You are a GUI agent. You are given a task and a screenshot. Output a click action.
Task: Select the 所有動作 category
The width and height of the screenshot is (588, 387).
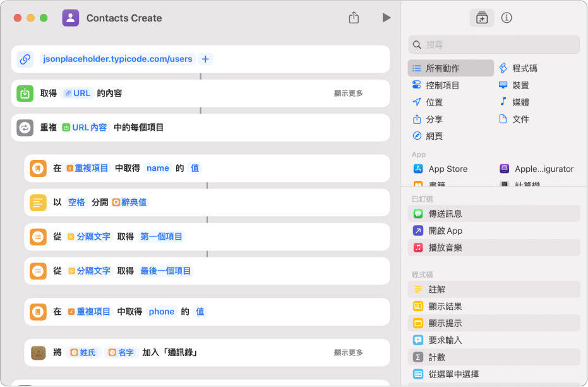pos(451,68)
